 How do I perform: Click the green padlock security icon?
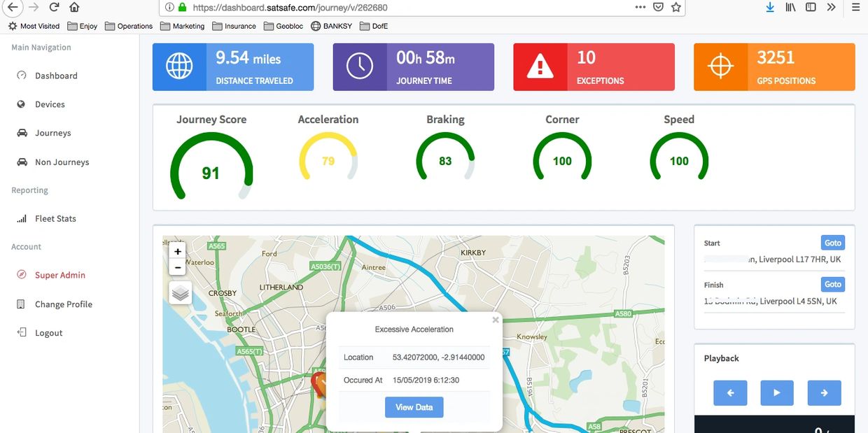click(x=182, y=8)
